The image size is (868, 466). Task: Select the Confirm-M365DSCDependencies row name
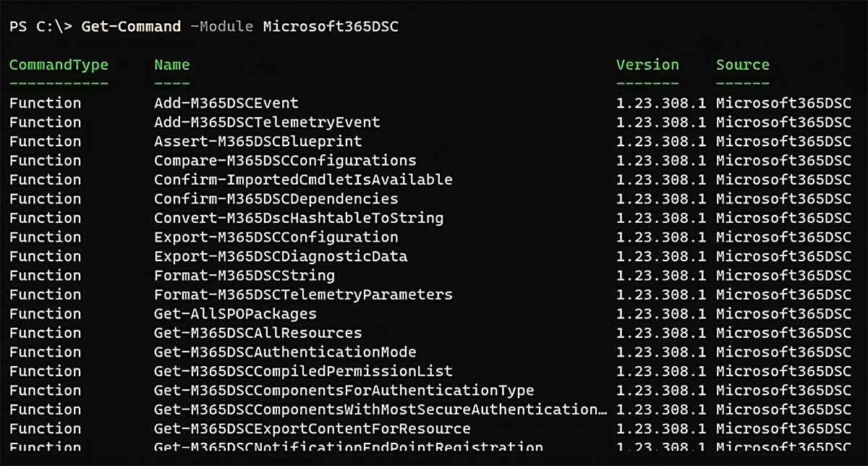click(276, 198)
